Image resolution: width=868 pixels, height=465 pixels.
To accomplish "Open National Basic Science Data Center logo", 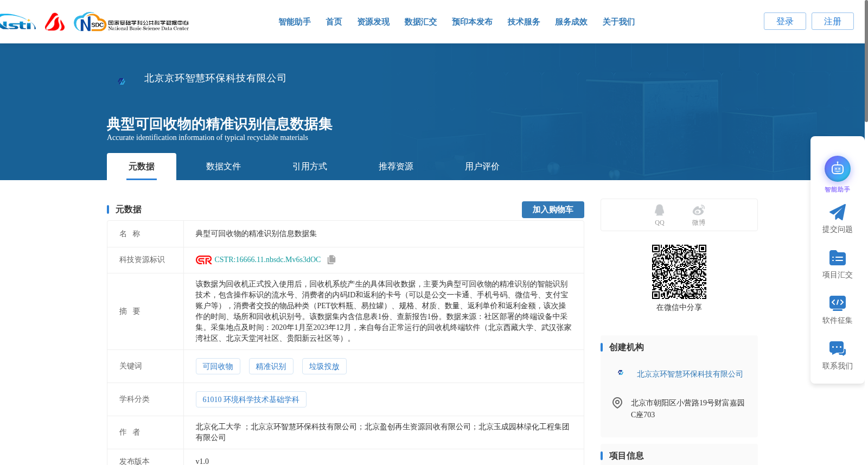I will pos(131,22).
